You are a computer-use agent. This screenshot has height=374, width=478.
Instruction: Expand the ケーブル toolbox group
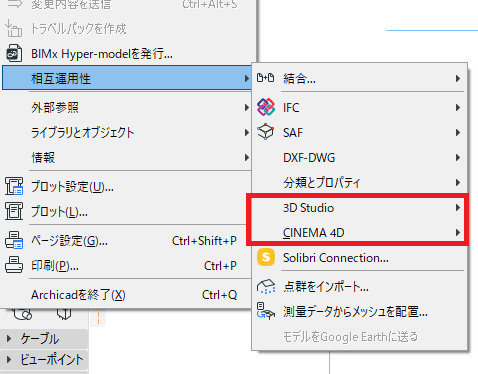[x=9, y=339]
